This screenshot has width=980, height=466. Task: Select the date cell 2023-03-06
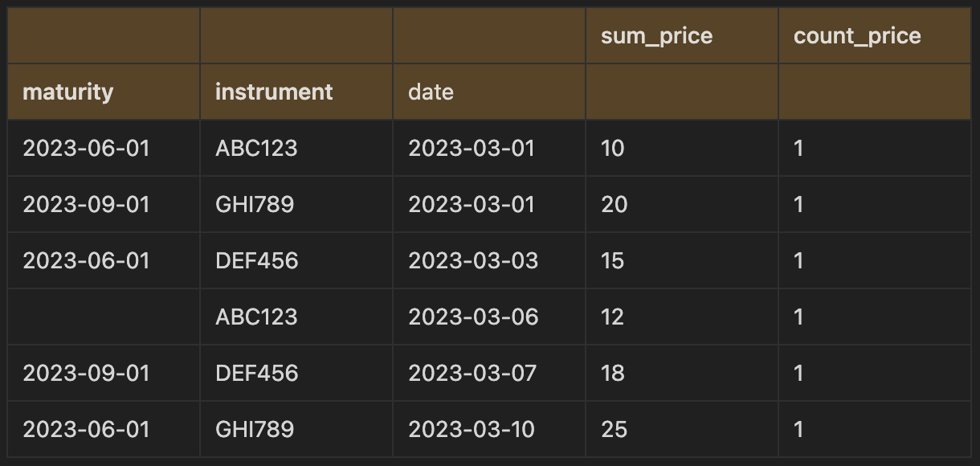(x=489, y=317)
